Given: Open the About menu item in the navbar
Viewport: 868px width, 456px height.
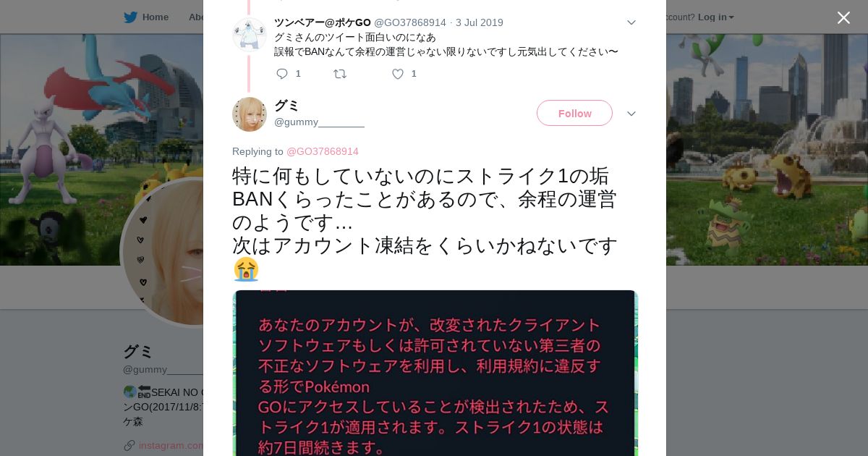Looking at the screenshot, I should [x=196, y=17].
